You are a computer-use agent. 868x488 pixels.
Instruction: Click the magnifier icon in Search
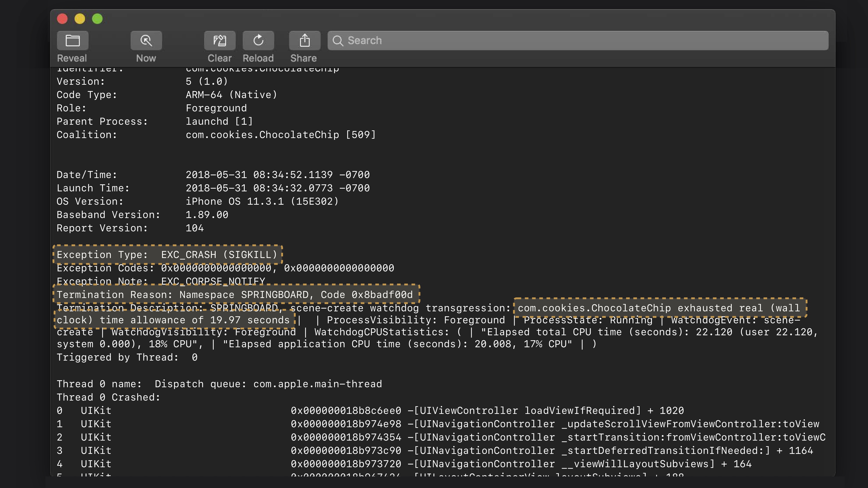click(338, 41)
